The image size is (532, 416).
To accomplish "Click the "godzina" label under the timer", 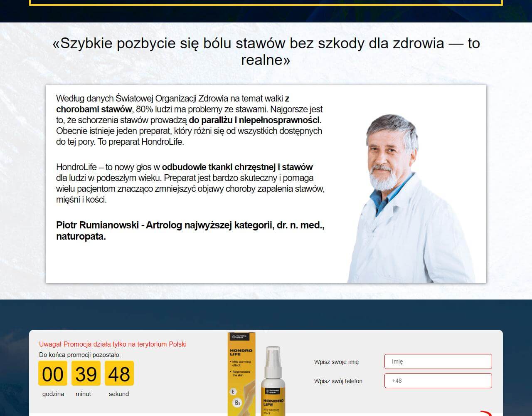I will click(x=53, y=394).
